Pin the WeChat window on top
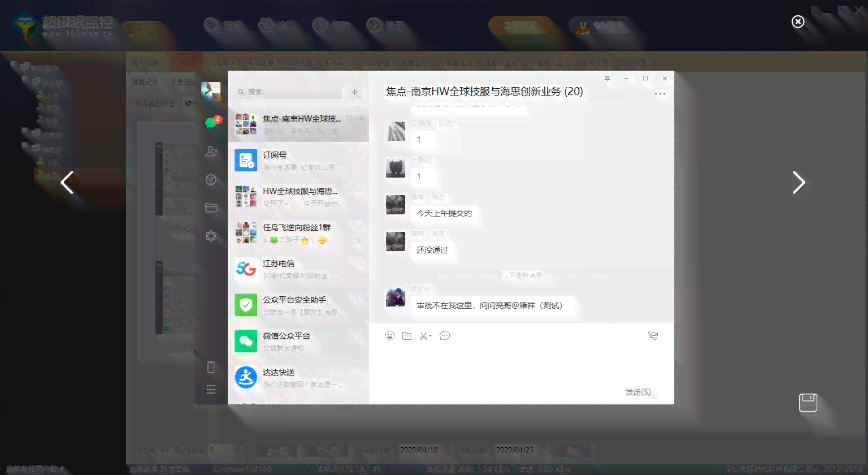 pos(607,79)
